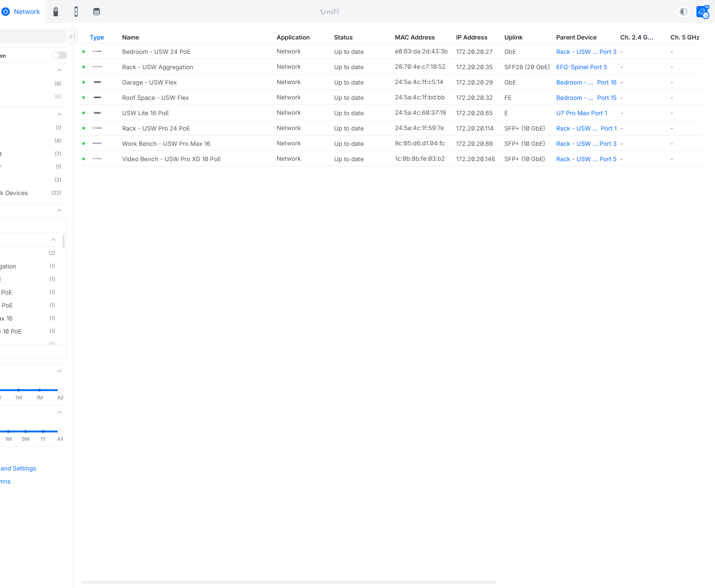The image size is (715, 588).
Task: Open the UniFi Access door reader icon
Action: pos(76,12)
